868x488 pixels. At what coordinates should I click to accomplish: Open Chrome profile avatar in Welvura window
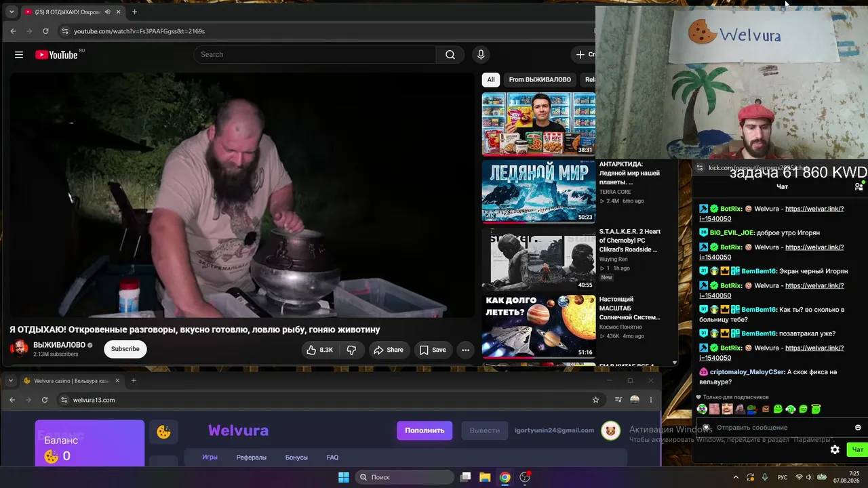(635, 400)
